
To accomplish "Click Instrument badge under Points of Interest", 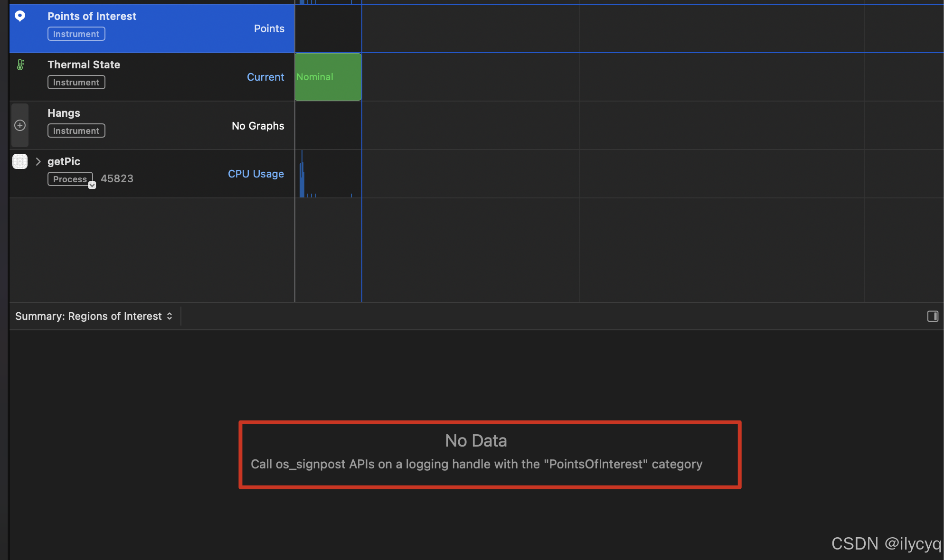I will tap(76, 34).
